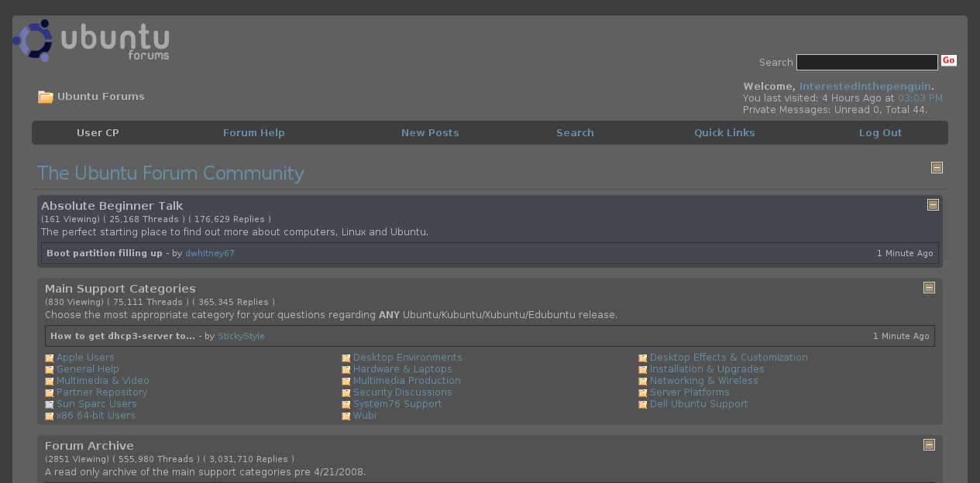Collapse The Ubuntu Forum Community category

tap(937, 167)
